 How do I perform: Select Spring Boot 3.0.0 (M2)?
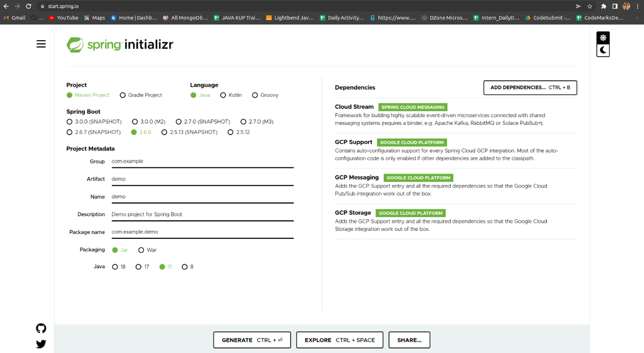[149, 122]
